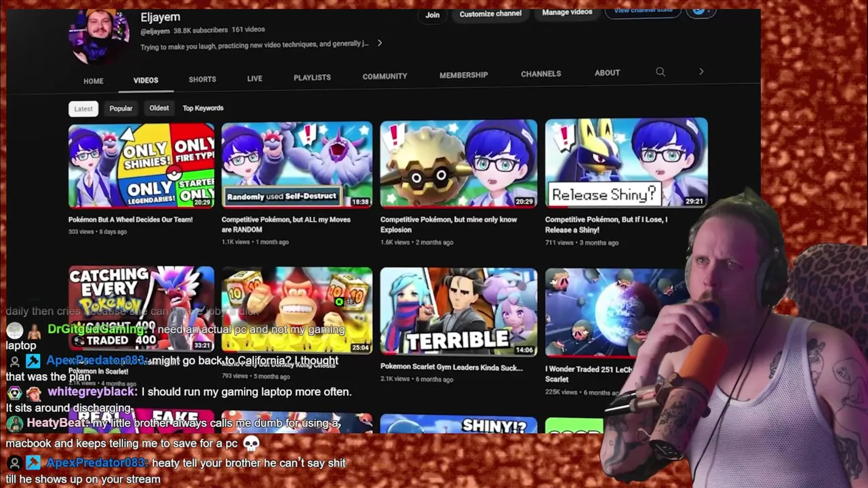Open the MEMBERSHIP tab
This screenshot has height=488, width=868.
click(463, 75)
